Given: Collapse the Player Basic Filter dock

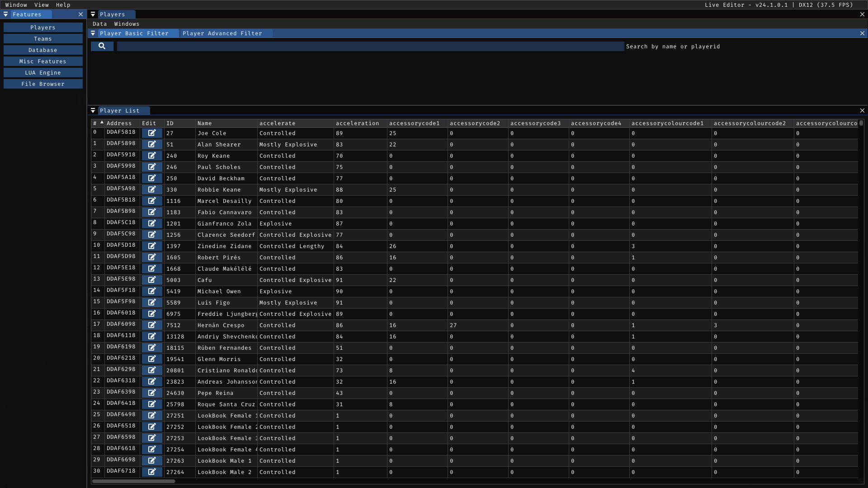Looking at the screenshot, I should (93, 33).
